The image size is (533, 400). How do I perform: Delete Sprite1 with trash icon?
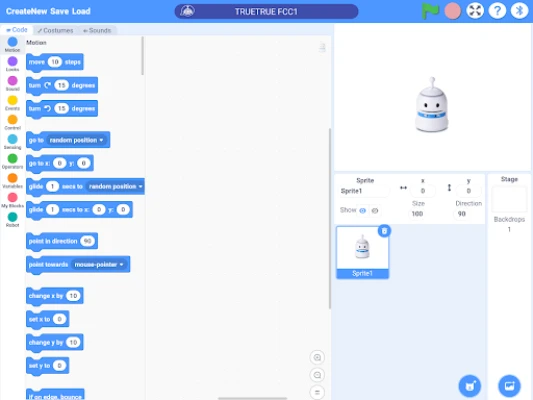(x=384, y=231)
